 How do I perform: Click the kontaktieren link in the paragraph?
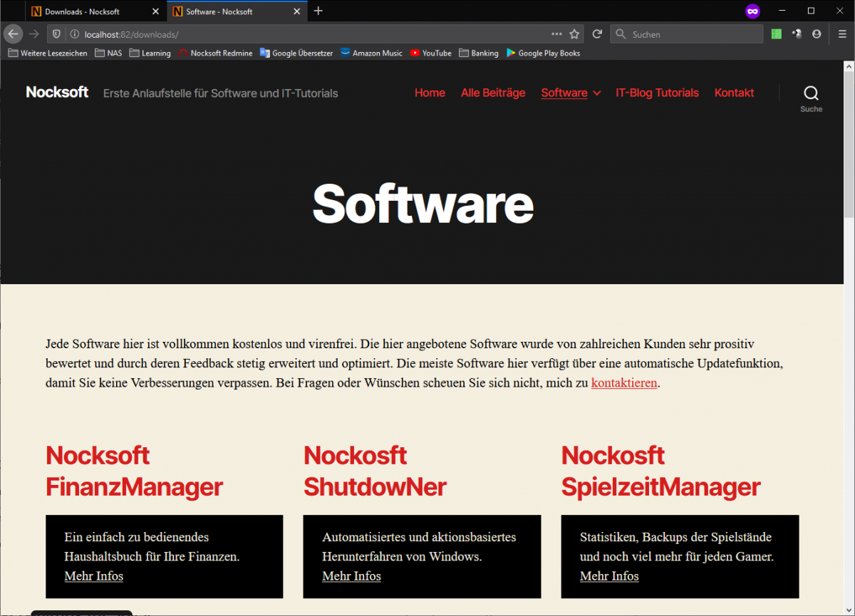coord(624,382)
